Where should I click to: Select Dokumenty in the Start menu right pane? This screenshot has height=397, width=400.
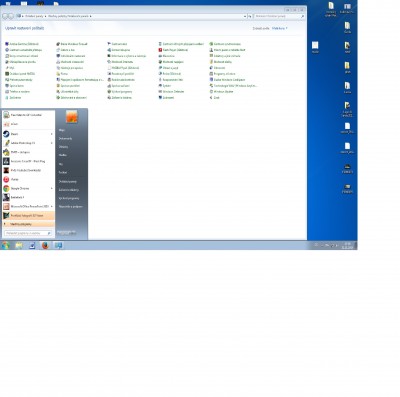click(65, 139)
